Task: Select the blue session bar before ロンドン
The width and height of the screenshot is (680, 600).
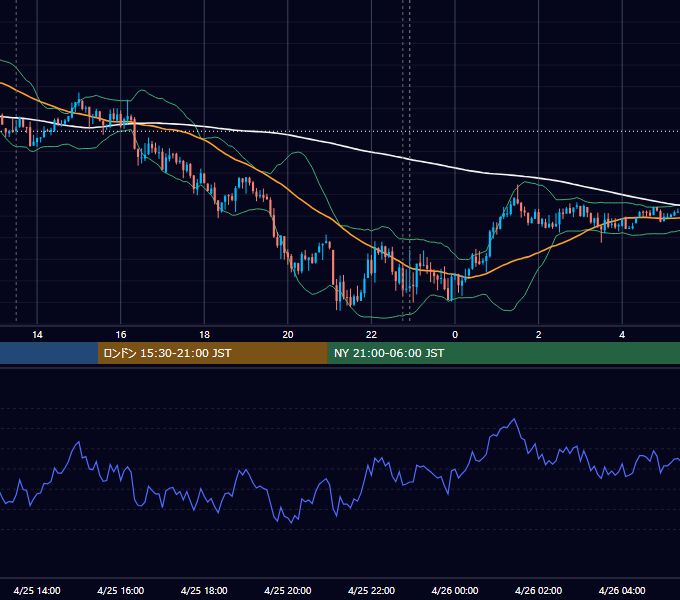Action: click(x=49, y=353)
